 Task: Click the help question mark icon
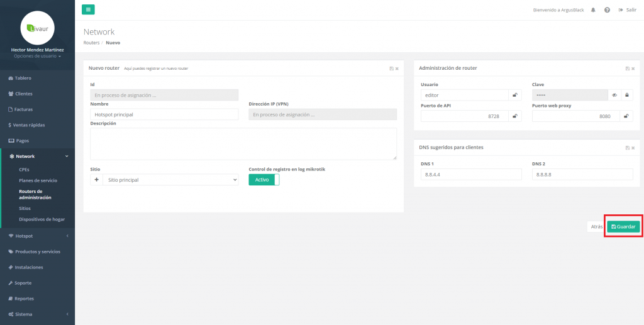(x=607, y=10)
